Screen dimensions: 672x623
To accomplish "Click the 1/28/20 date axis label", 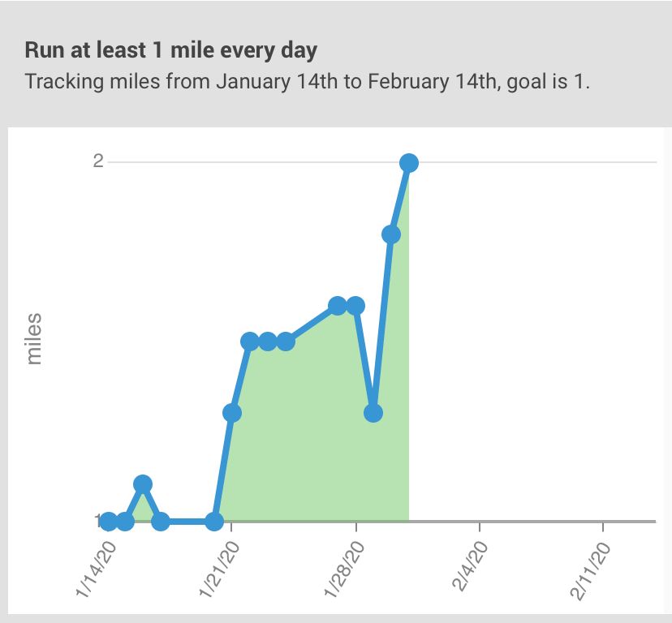I will click(344, 569).
